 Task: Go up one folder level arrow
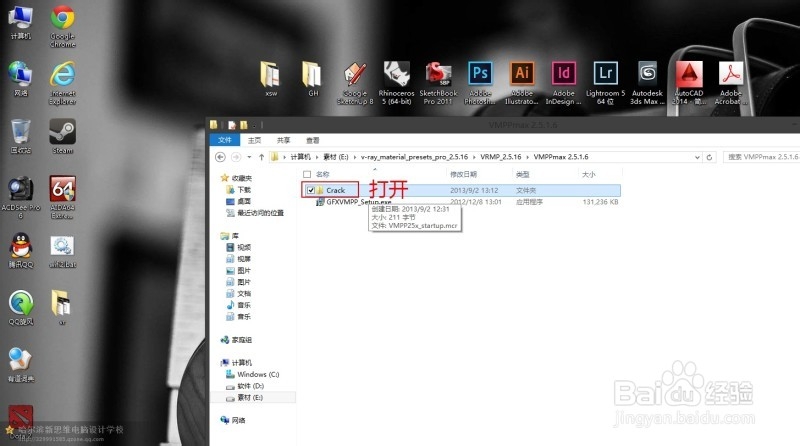[x=261, y=157]
